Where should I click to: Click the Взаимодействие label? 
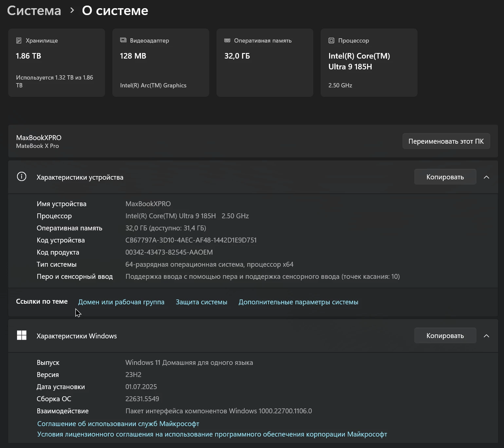tap(63, 411)
